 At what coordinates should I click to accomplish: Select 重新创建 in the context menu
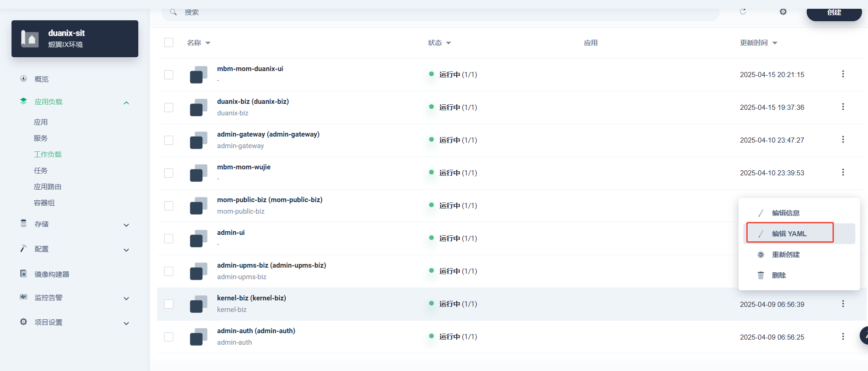785,254
